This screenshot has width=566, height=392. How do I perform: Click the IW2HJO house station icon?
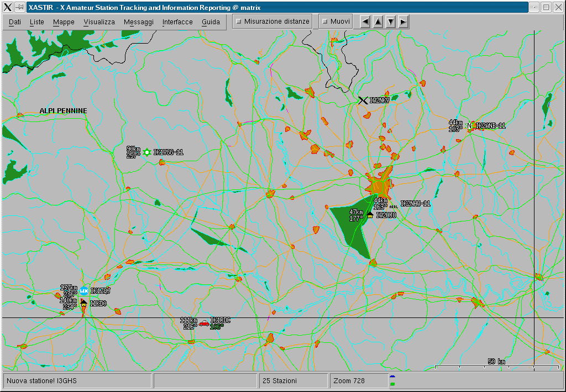tap(370, 215)
